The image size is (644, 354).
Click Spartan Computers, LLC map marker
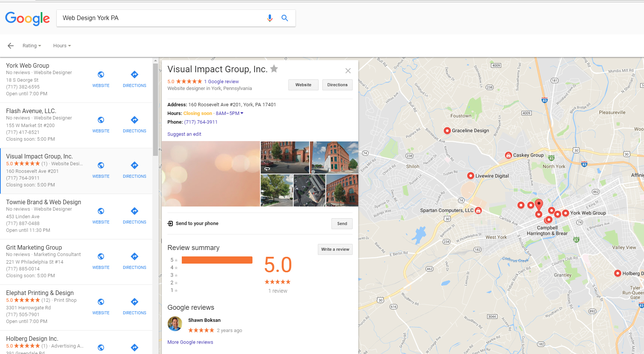(x=478, y=210)
